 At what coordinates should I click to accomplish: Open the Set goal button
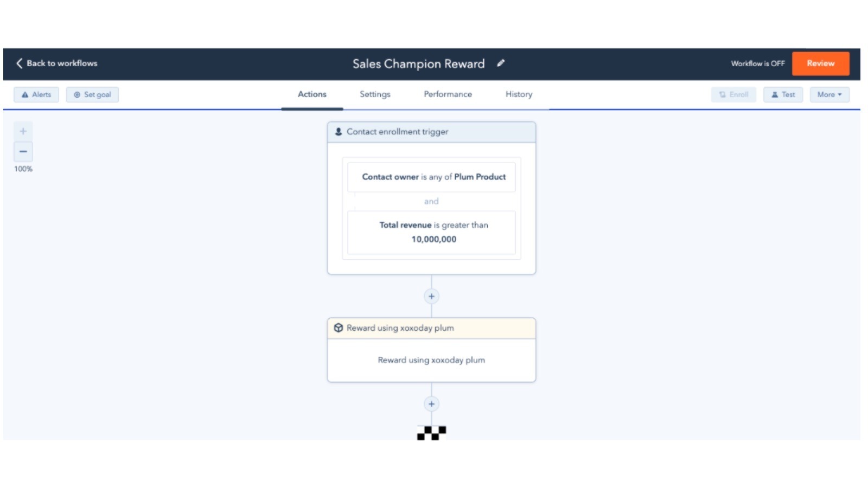tap(92, 94)
